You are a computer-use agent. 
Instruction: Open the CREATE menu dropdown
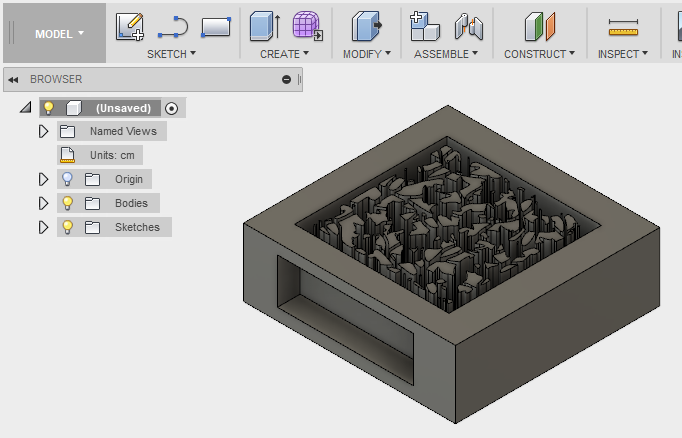(284, 54)
